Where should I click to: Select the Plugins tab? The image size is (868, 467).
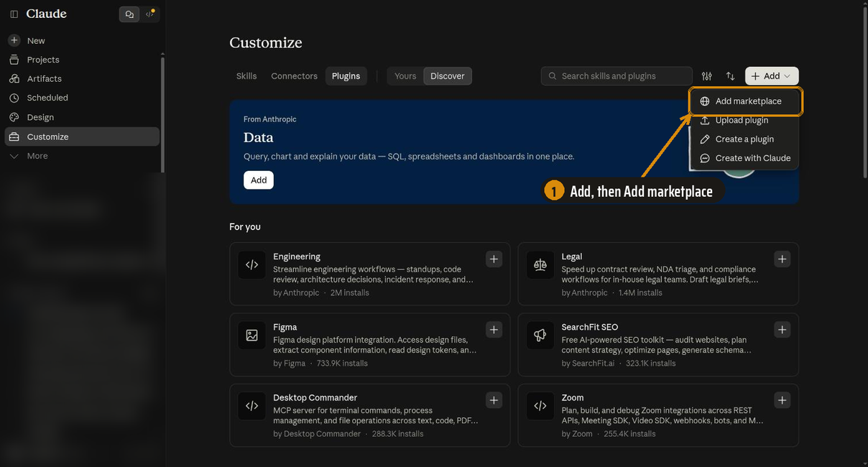pos(346,76)
